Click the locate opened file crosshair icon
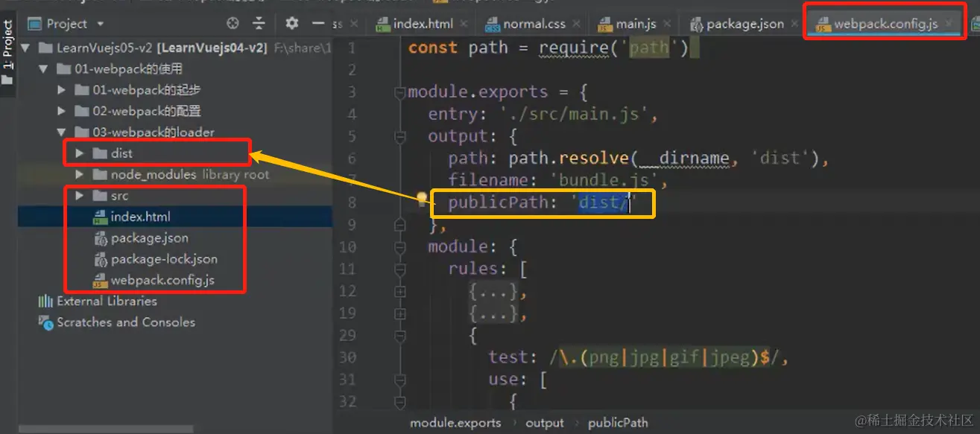This screenshot has width=980, height=434. (x=233, y=23)
